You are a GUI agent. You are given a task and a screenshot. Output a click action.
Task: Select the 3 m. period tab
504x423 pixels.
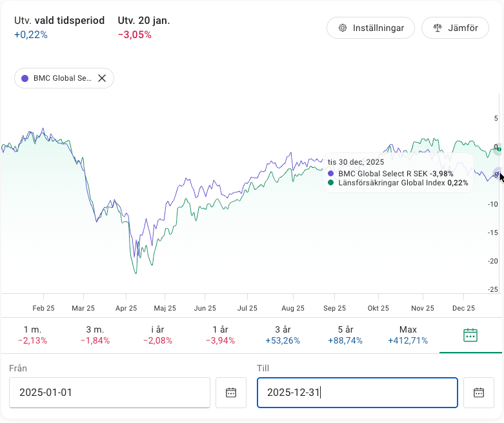coord(94,335)
